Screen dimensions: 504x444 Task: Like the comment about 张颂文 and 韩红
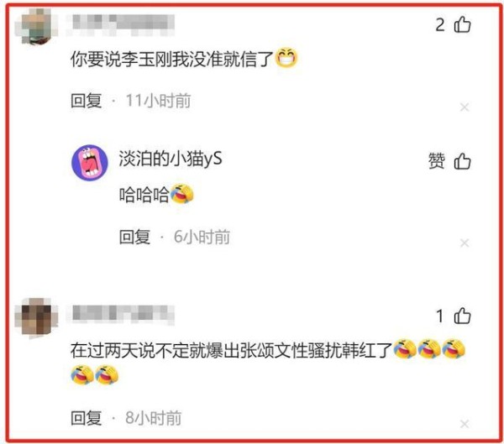[x=462, y=316]
